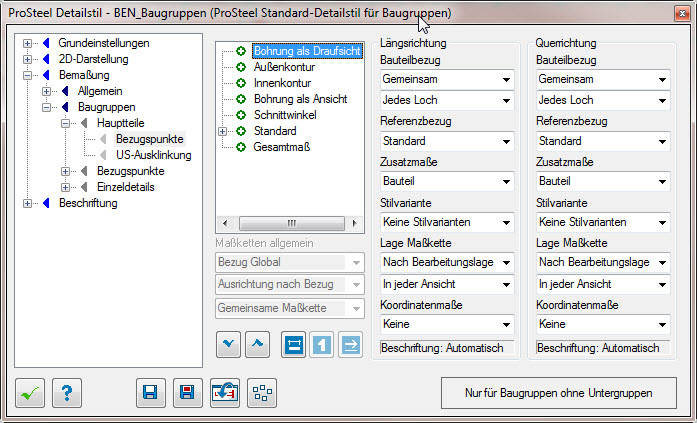Click the dimension chain icon button

click(x=293, y=344)
